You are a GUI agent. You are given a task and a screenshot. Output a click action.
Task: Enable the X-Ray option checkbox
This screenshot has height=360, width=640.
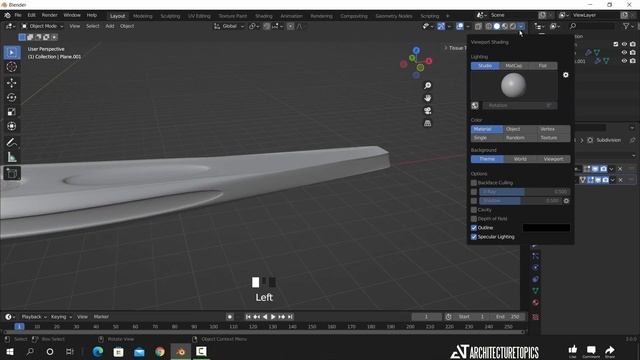pyautogui.click(x=474, y=192)
